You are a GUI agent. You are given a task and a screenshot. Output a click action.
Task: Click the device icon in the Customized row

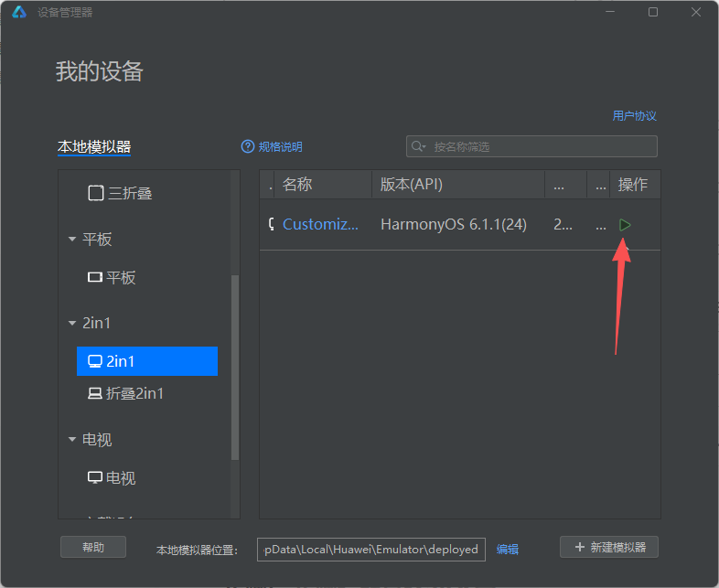pyautogui.click(x=272, y=224)
